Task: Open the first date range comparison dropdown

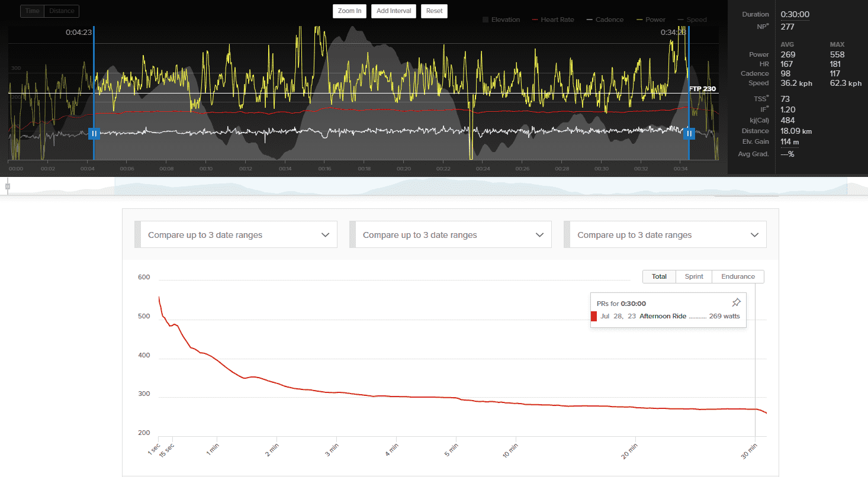Action: (236, 235)
